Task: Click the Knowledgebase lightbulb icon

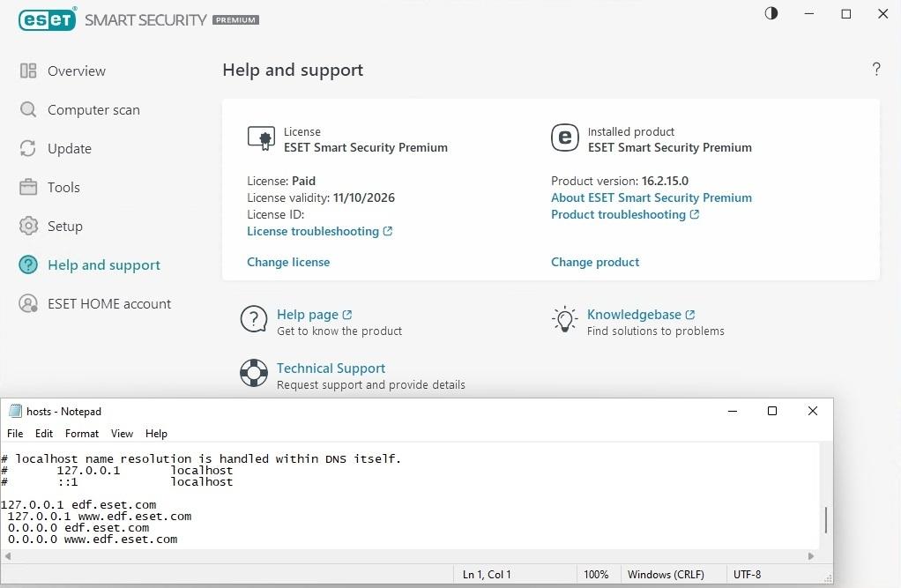Action: 565,319
